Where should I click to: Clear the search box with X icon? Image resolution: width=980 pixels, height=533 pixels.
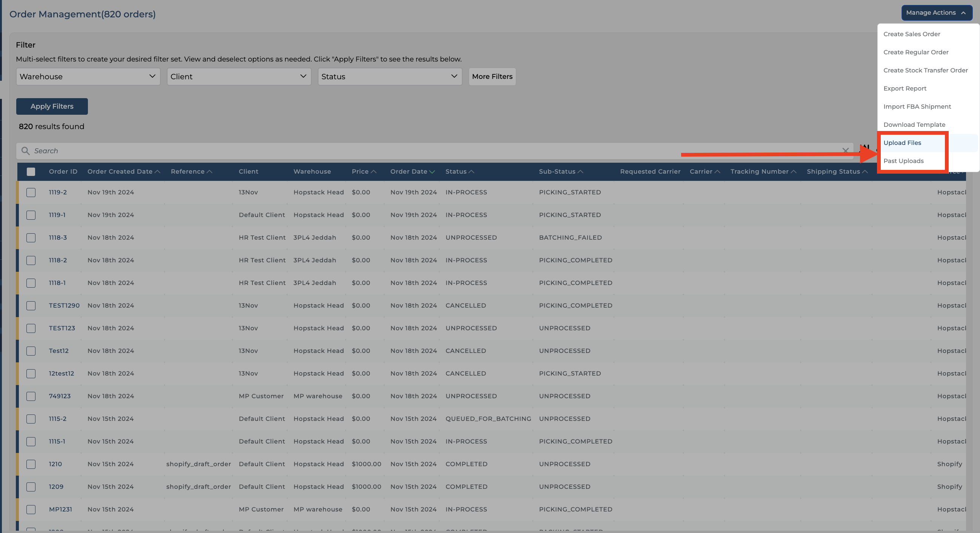pos(845,151)
